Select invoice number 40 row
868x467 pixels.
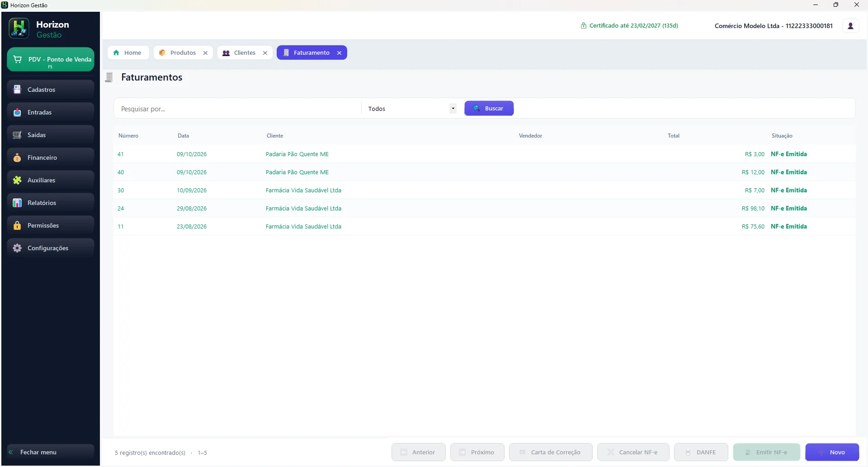pyautogui.click(x=484, y=172)
